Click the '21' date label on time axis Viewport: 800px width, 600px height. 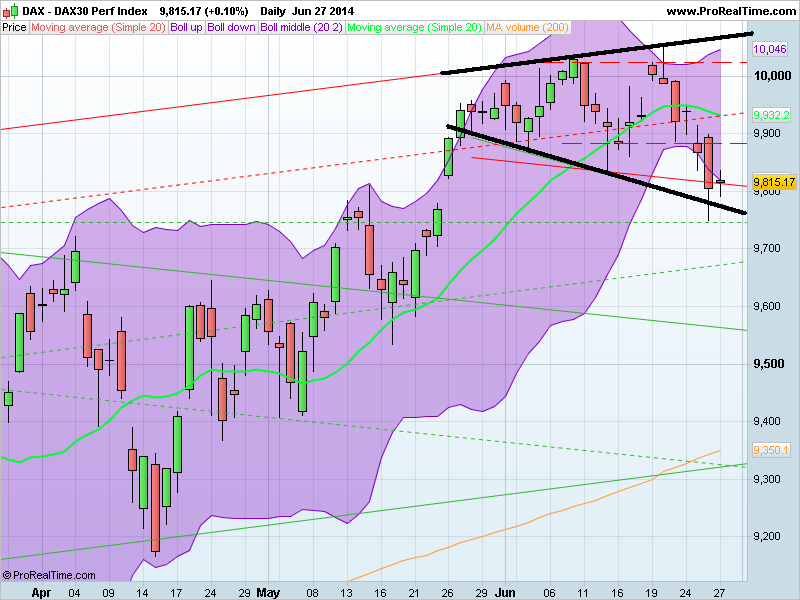click(414, 593)
